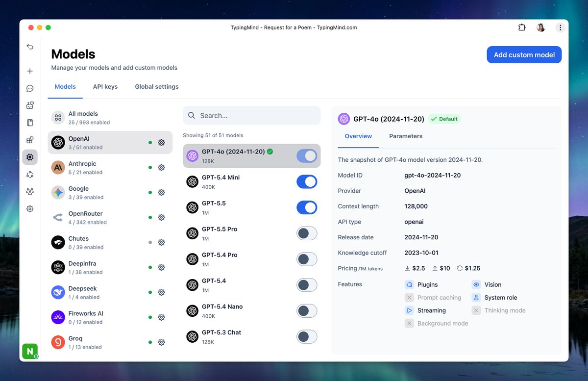Select the Anthropic provider row

(110, 168)
